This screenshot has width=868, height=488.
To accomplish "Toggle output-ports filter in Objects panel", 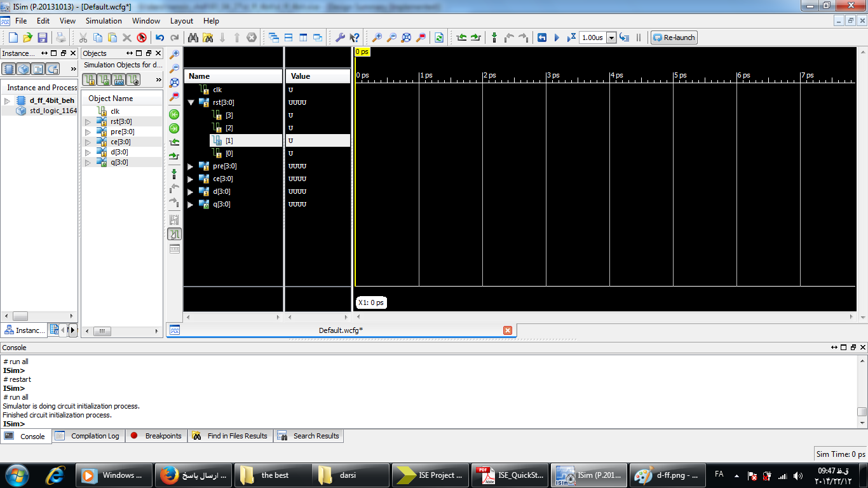I will tap(104, 79).
